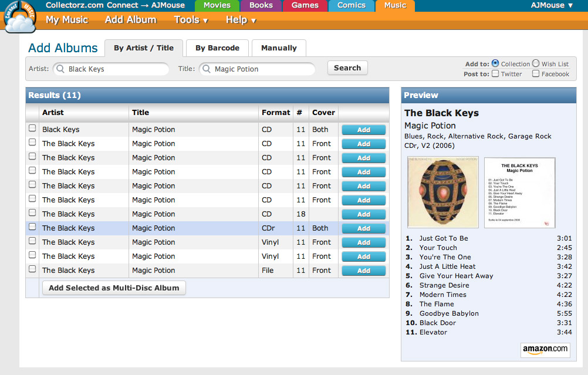Click track 'Modern Times'
This screenshot has height=375, width=588.
pyautogui.click(x=443, y=295)
